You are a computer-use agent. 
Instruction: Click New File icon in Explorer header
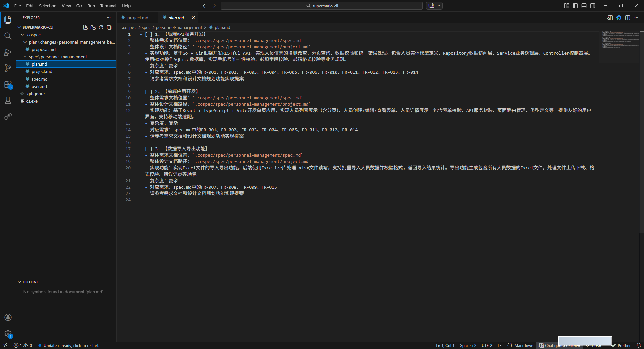coord(85,27)
